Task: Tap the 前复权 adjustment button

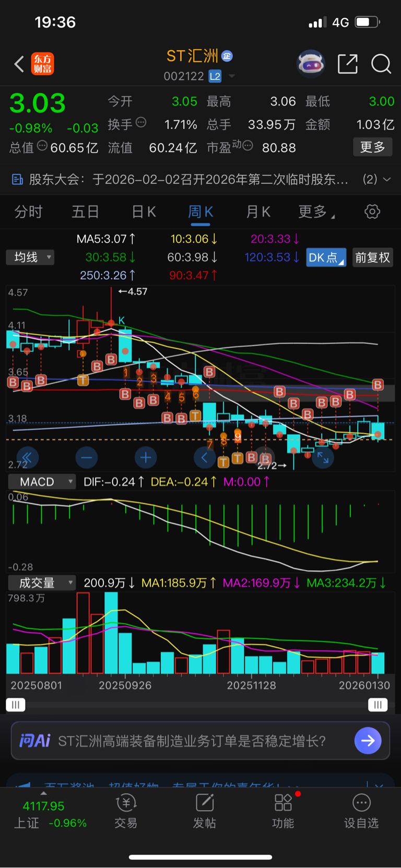Action: [372, 257]
